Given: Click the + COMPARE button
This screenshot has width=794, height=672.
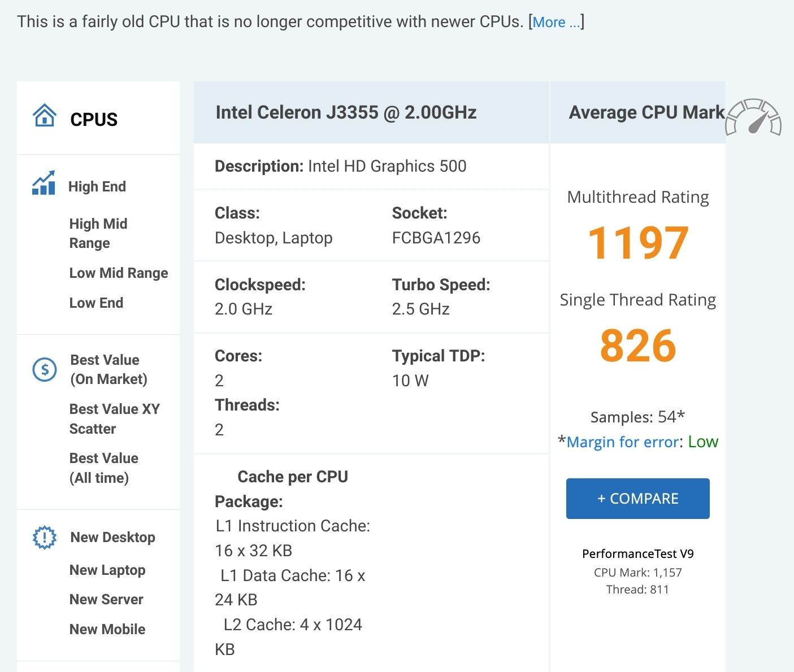Looking at the screenshot, I should point(638,499).
